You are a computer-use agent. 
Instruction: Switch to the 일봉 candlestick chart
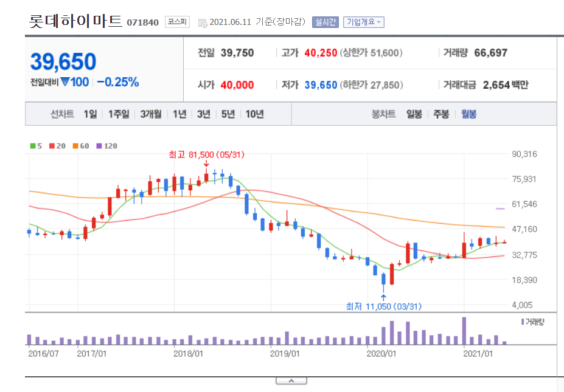tap(414, 114)
